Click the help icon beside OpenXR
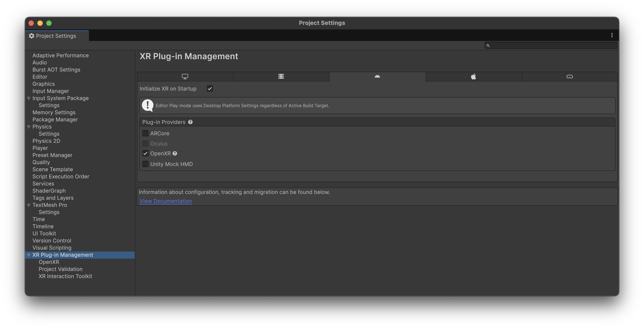Screen dimensions: 644x329 175,153
